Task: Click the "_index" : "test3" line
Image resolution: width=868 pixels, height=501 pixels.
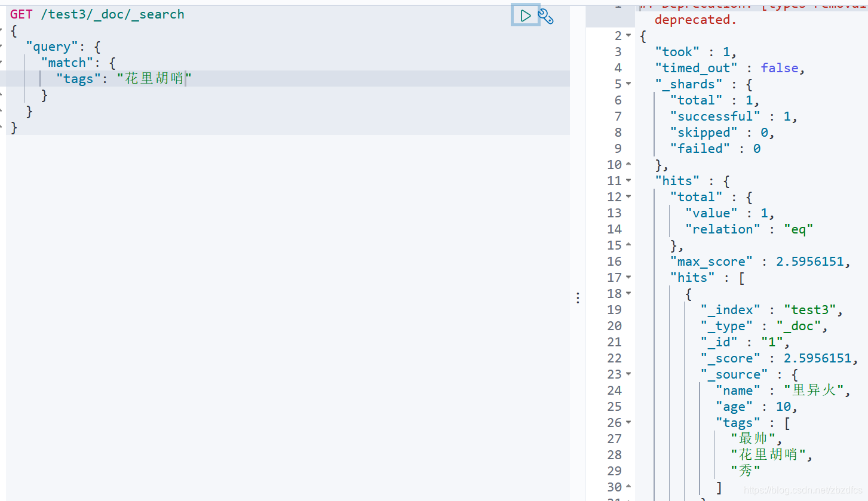Action: (x=772, y=310)
